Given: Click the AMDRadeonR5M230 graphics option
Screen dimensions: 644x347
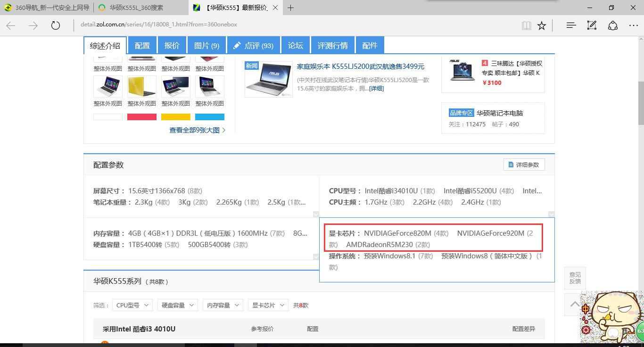Looking at the screenshot, I should (380, 245).
